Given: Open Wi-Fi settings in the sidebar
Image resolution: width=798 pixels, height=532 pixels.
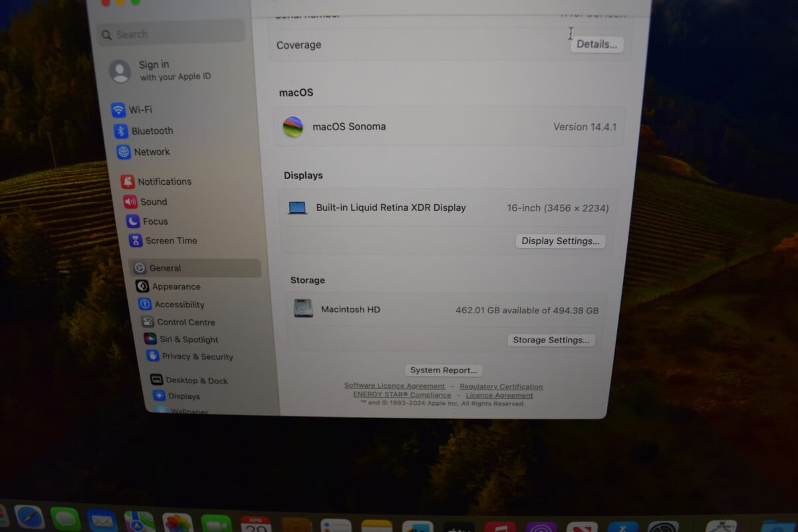Looking at the screenshot, I should pos(132,110).
